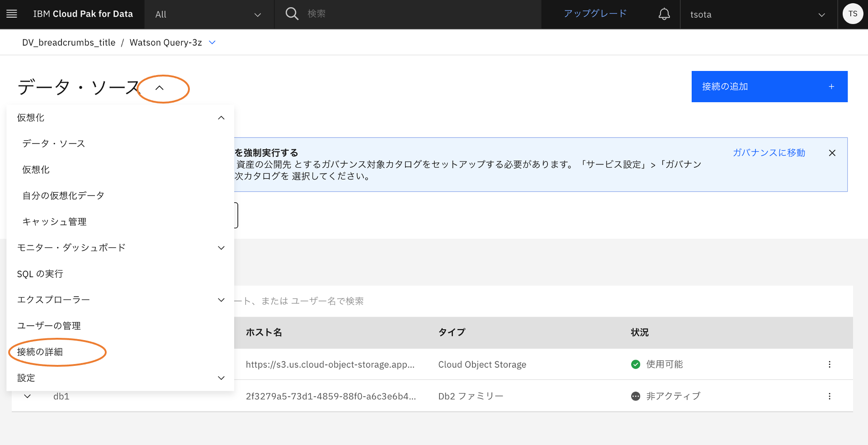868x445 pixels.
Task: Select SQL の実行 menu item
Action: [40, 274]
